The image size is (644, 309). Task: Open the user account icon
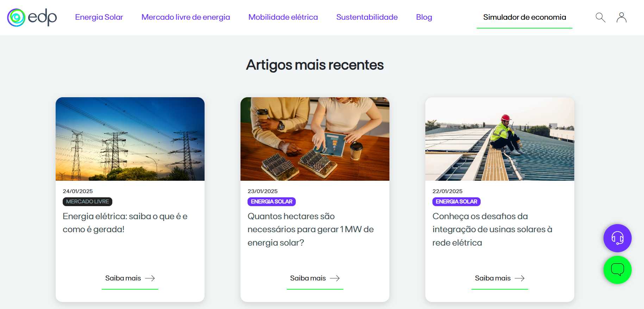click(x=621, y=17)
